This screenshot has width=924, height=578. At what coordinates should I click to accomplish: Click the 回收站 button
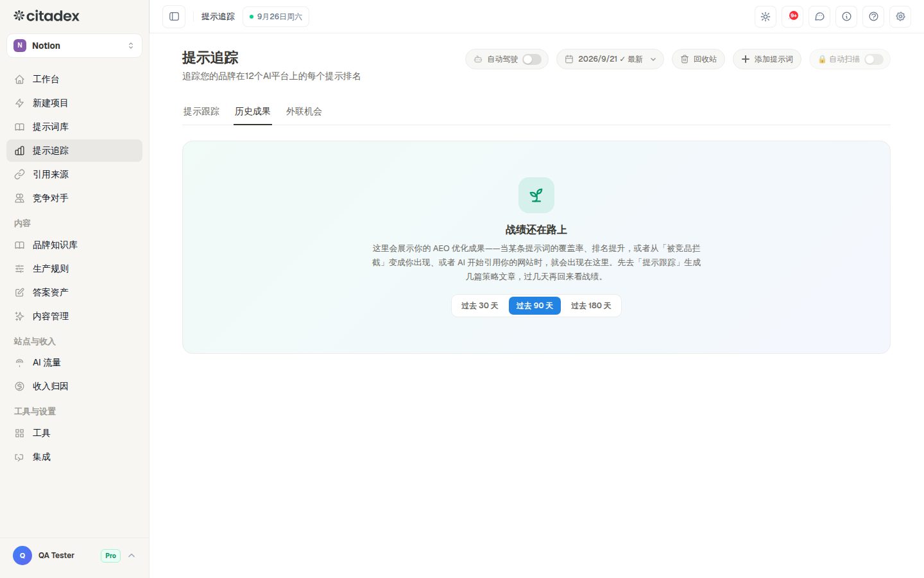click(x=699, y=59)
